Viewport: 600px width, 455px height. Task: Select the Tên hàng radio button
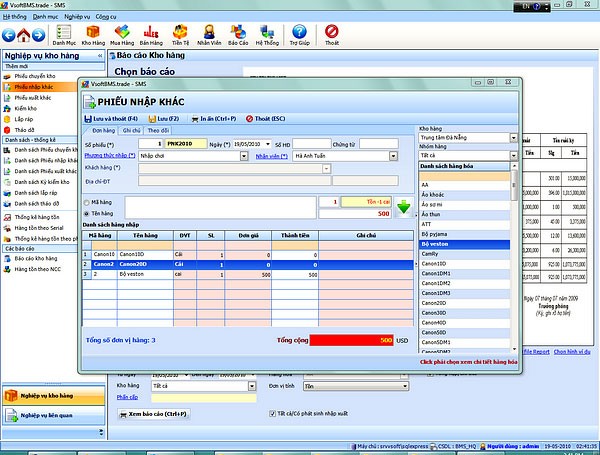coord(86,213)
